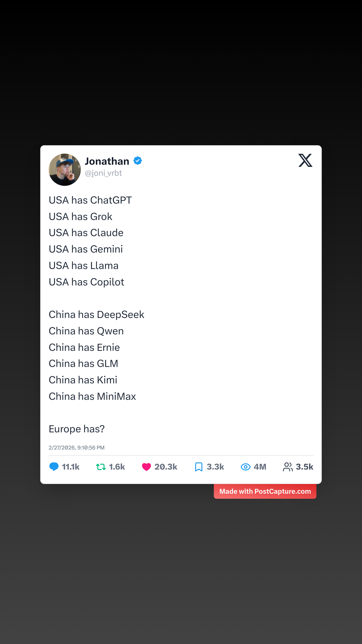Click the line 'USA has Claude'
Screen dimensions: 362x644
point(86,233)
